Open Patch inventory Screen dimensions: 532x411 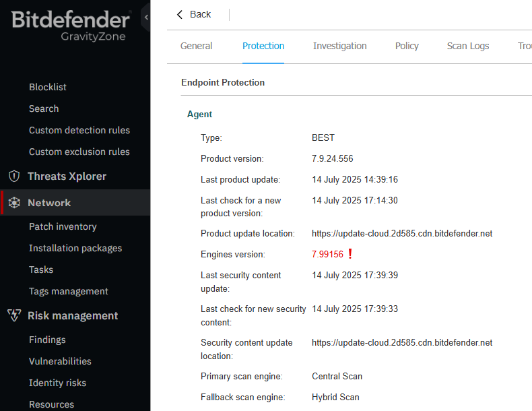[x=63, y=226]
